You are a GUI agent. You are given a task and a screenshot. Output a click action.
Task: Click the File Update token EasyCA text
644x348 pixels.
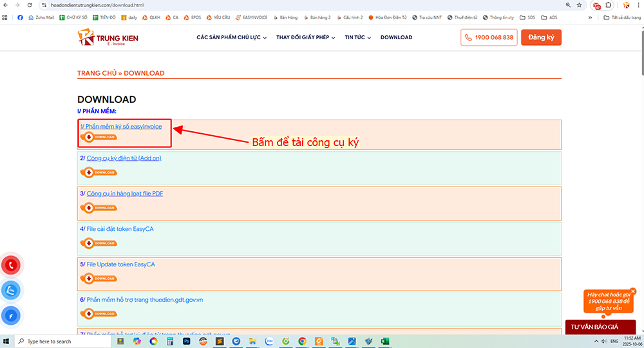(121, 264)
